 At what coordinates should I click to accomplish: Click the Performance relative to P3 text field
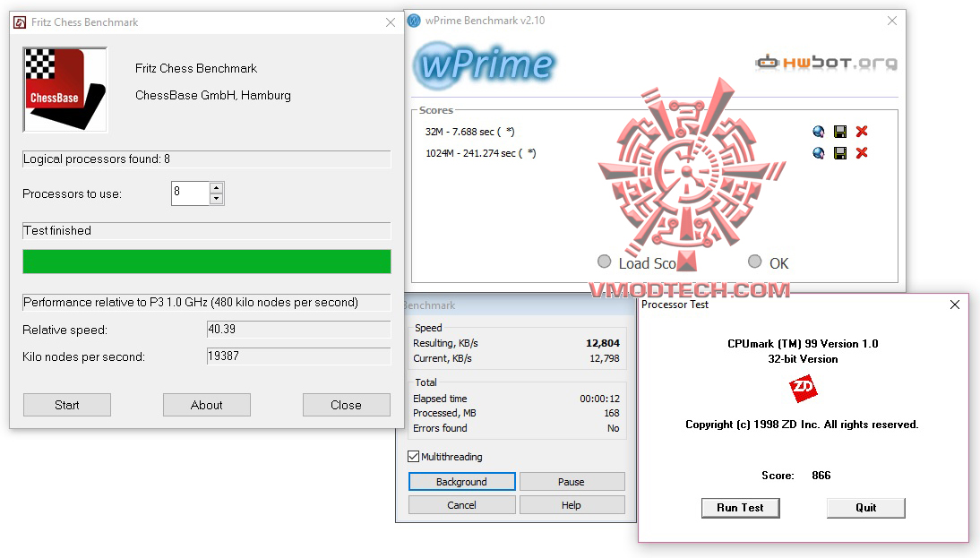[207, 303]
